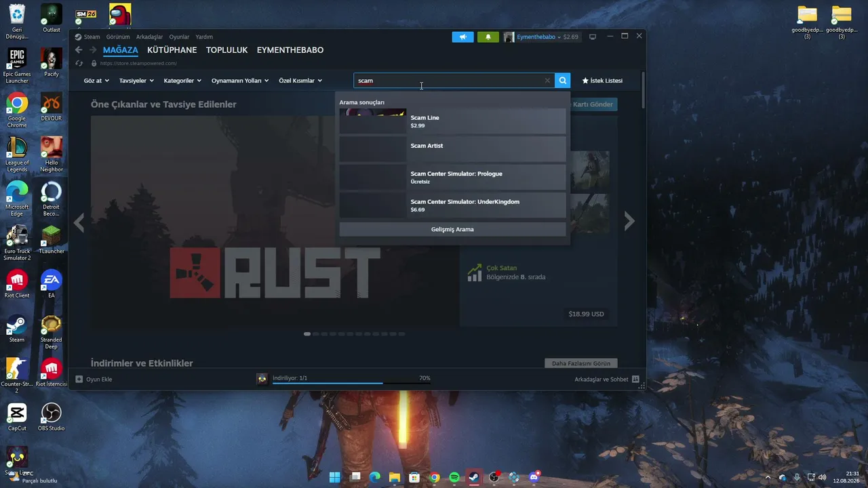Viewport: 868px width, 488px height.
Task: Select the CapCut desktop icon
Action: [x=17, y=417]
